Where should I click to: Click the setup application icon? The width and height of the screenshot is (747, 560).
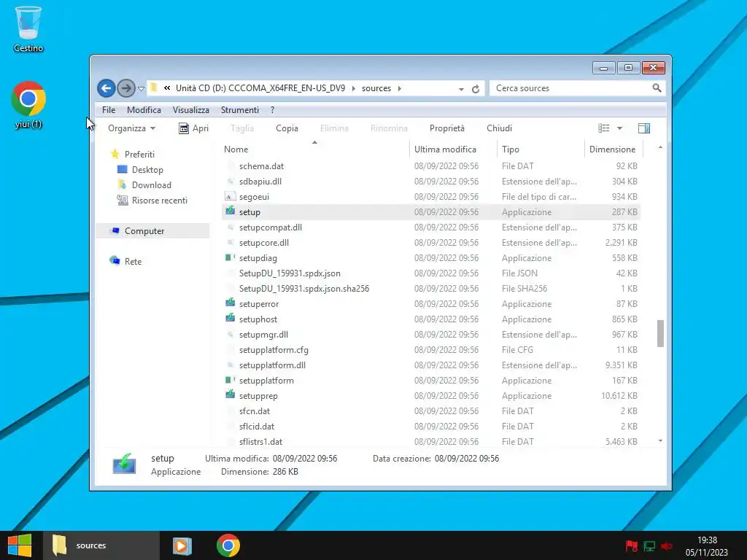(230, 211)
